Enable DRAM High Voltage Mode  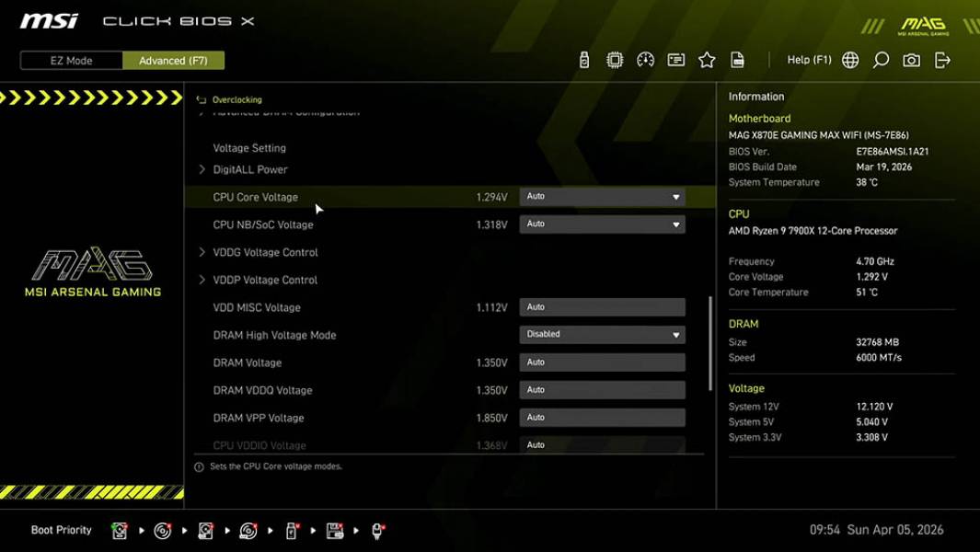(602, 334)
